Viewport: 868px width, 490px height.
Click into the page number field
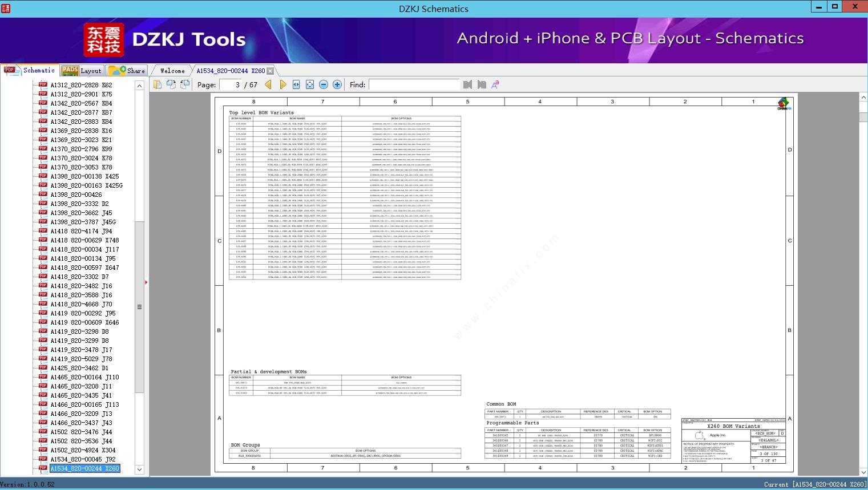(x=230, y=84)
